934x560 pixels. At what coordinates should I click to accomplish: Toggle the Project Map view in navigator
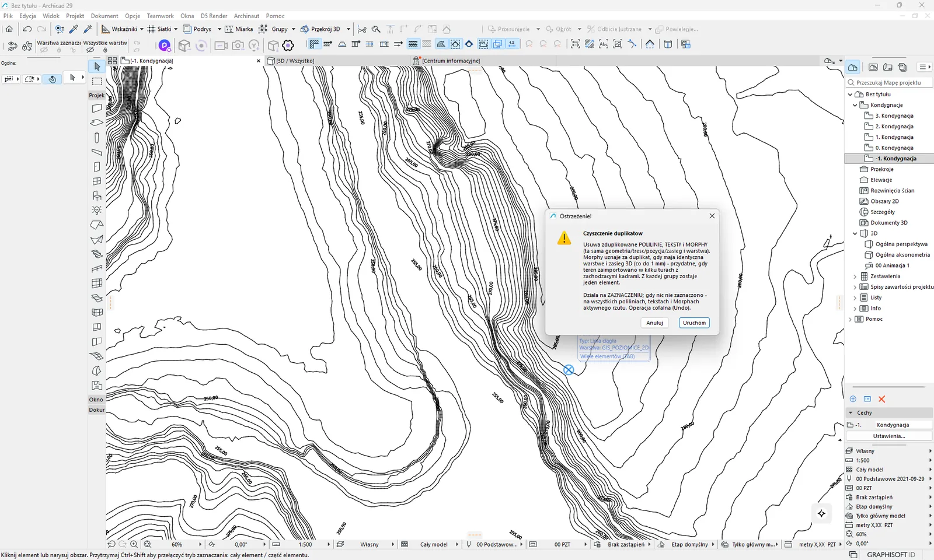tap(853, 67)
